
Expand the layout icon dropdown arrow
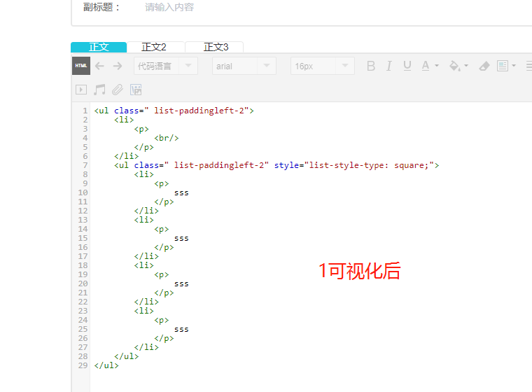coord(514,66)
